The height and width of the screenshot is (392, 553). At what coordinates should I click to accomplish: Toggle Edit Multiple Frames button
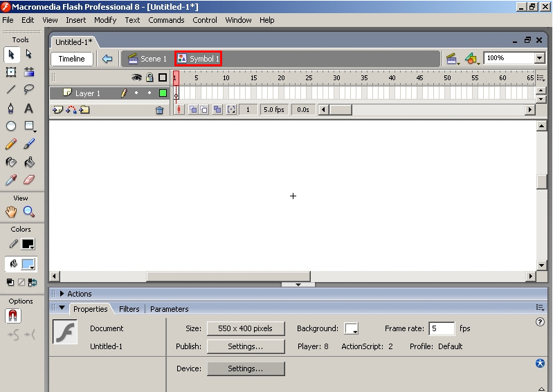point(217,110)
